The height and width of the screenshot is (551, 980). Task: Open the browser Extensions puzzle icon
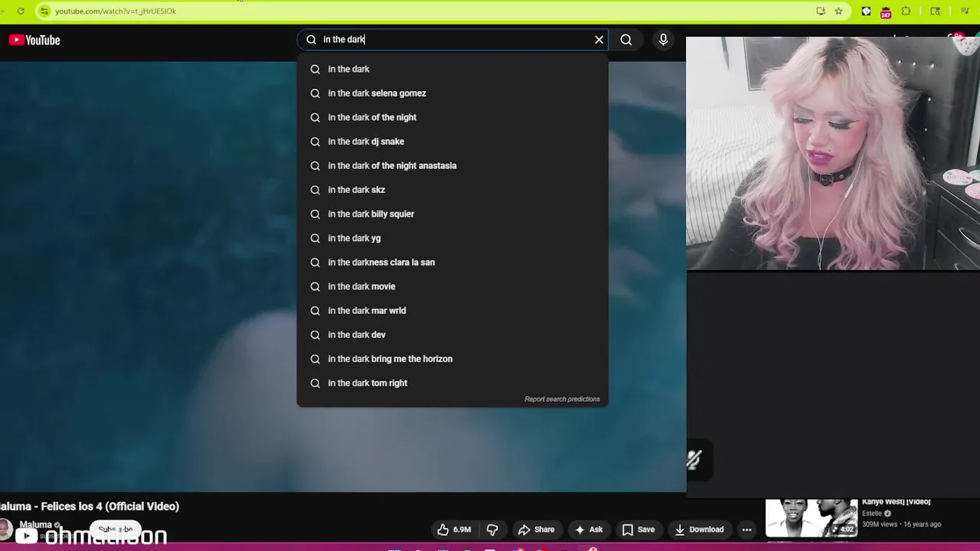click(x=906, y=11)
